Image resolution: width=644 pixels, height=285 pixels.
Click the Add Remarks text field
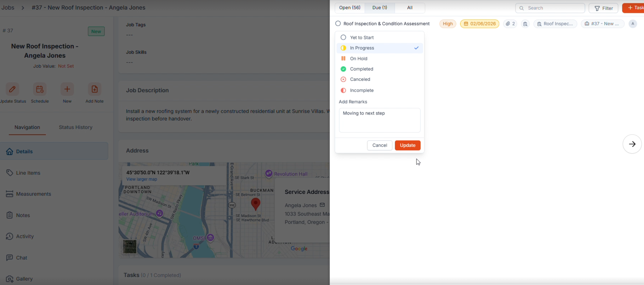point(379,120)
